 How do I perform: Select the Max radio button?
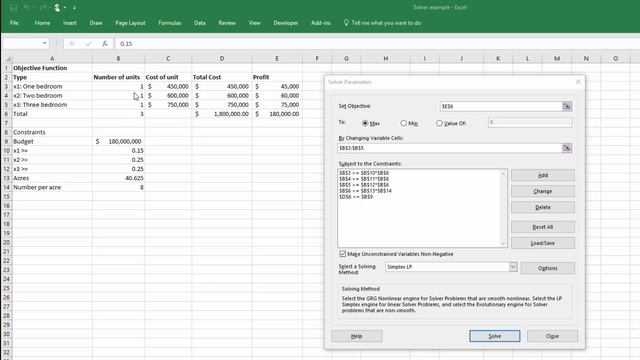(x=365, y=123)
